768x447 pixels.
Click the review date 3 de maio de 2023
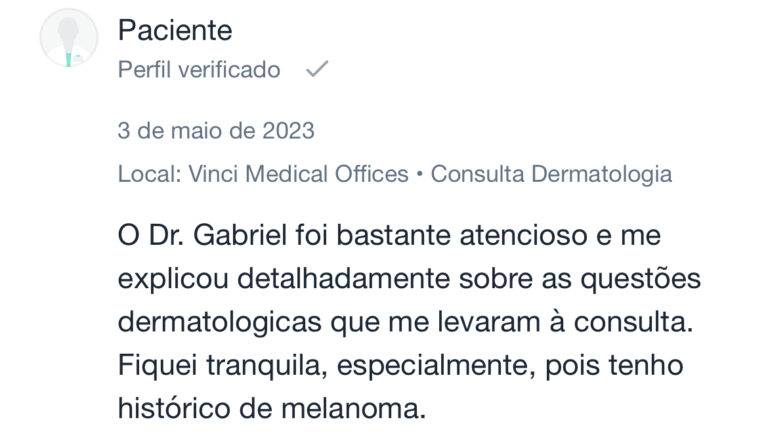click(x=216, y=131)
